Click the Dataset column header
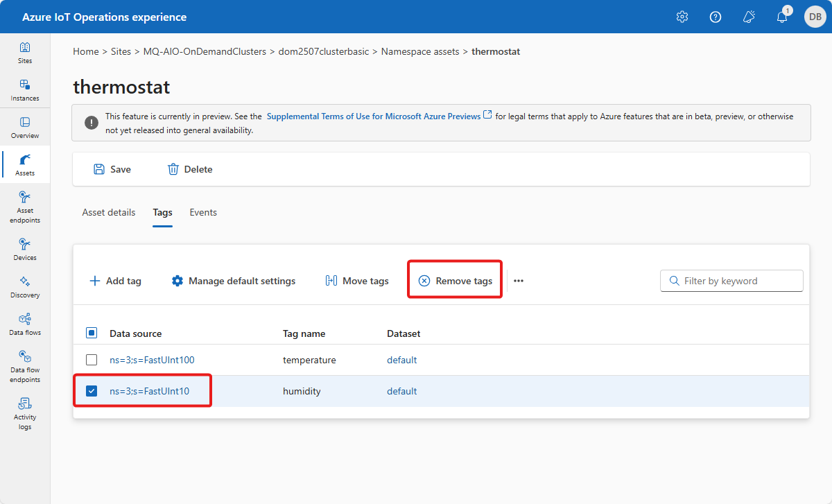Viewport: 832px width, 504px height. click(404, 333)
